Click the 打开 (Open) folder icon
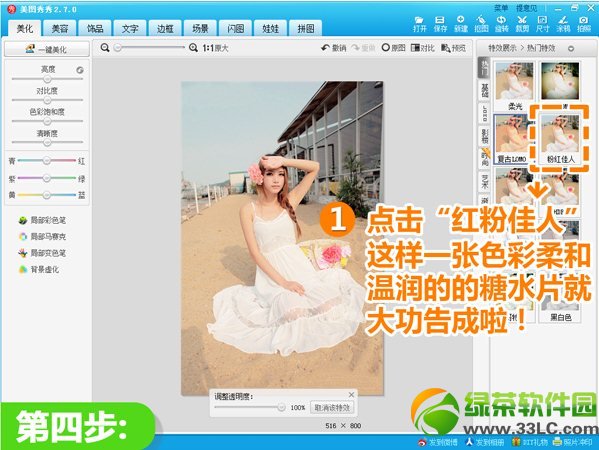Image resolution: width=599 pixels, height=450 pixels. point(419,24)
